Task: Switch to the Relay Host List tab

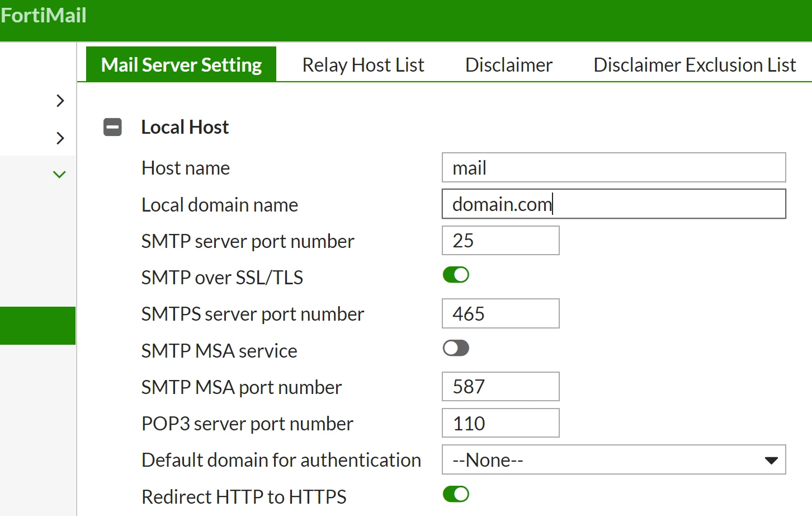Action: coord(363,65)
